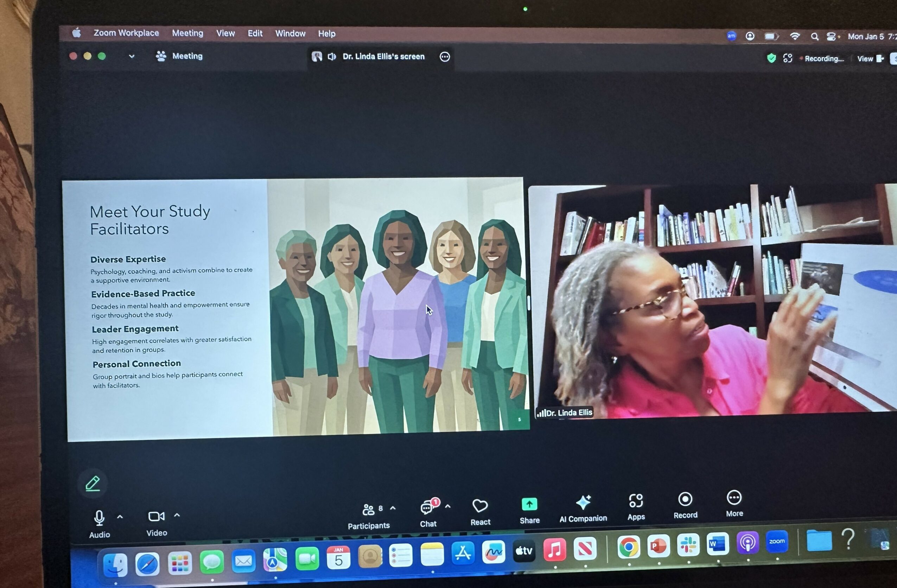Expand the video settings chevron
The width and height of the screenshot is (897, 588).
point(177,515)
